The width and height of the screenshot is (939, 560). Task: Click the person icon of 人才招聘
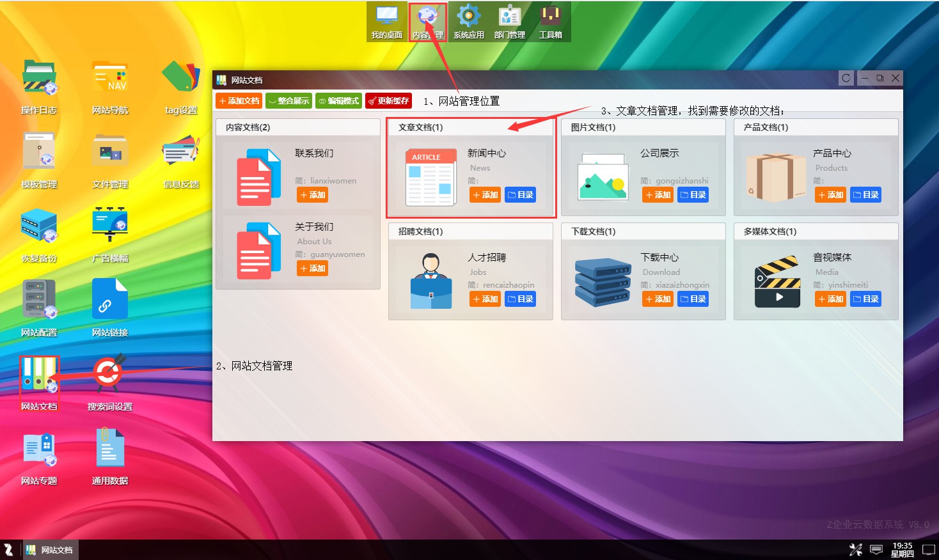(431, 281)
